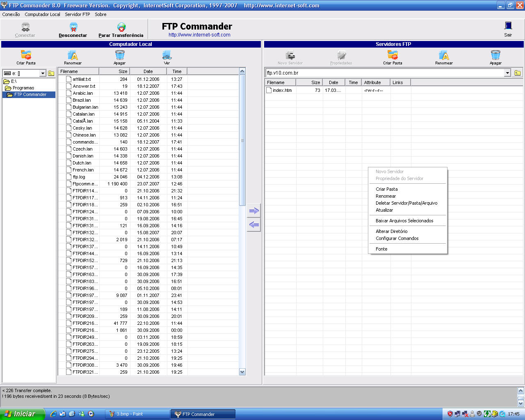This screenshot has height=420, width=525.
Task: Open the local drive e: dropdown
Action: pyautogui.click(x=43, y=73)
